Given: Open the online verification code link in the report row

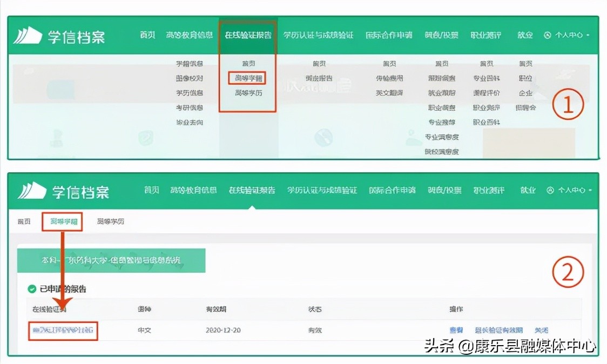Looking at the screenshot, I should click(63, 331).
